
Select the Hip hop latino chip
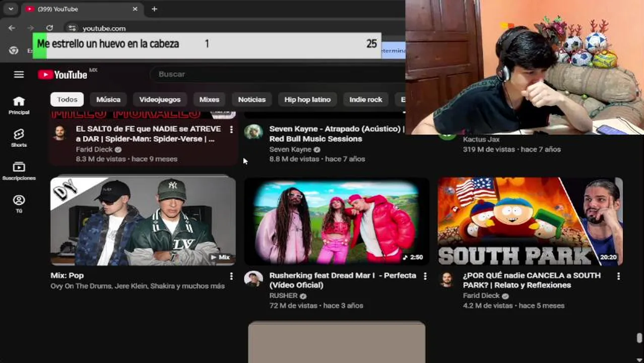(307, 99)
